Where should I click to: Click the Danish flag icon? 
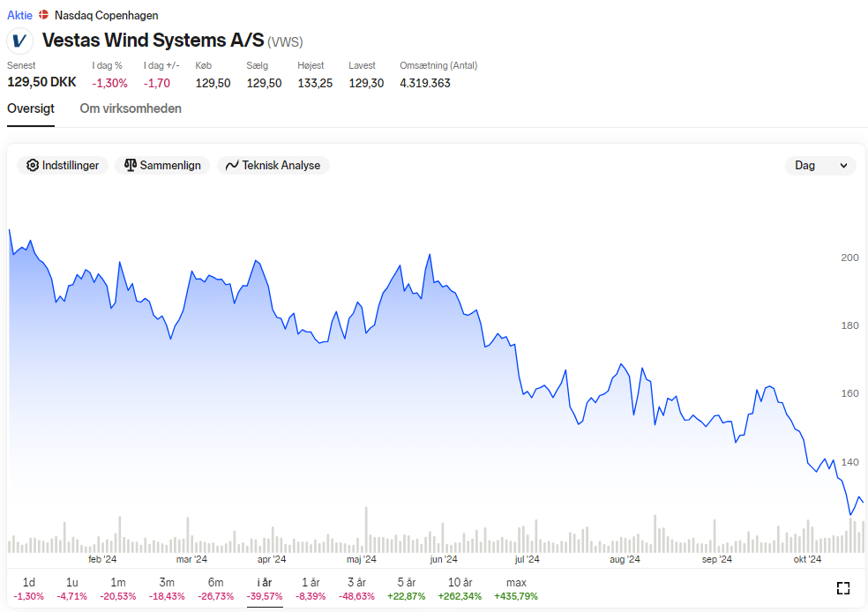tap(43, 15)
